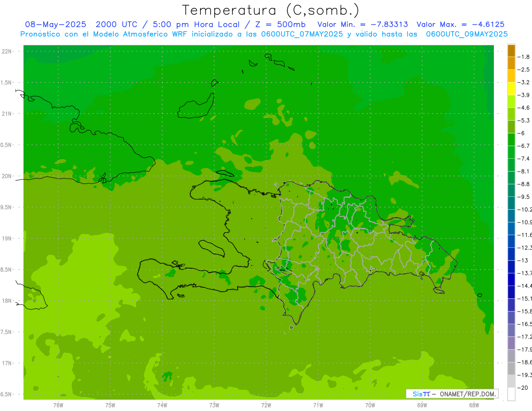Screen dimensions: 532x411
Task: Select the gray swatch between -18.6 and -19.3
Action: pos(511,368)
